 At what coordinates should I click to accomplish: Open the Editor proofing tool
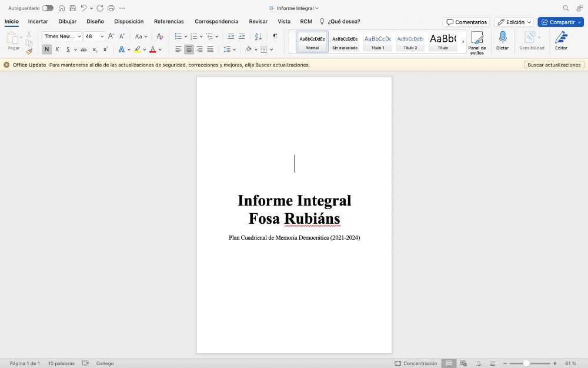tap(562, 41)
